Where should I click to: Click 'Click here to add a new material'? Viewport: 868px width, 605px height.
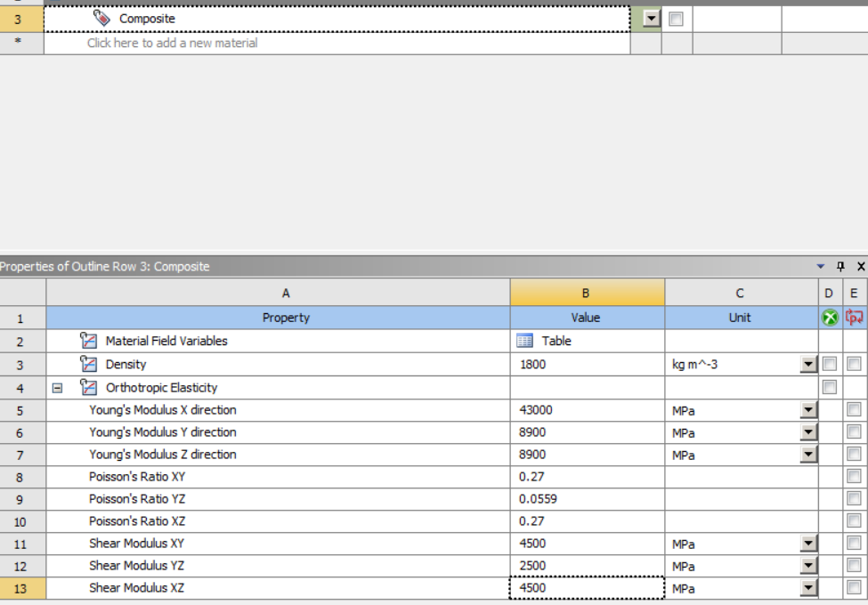172,43
